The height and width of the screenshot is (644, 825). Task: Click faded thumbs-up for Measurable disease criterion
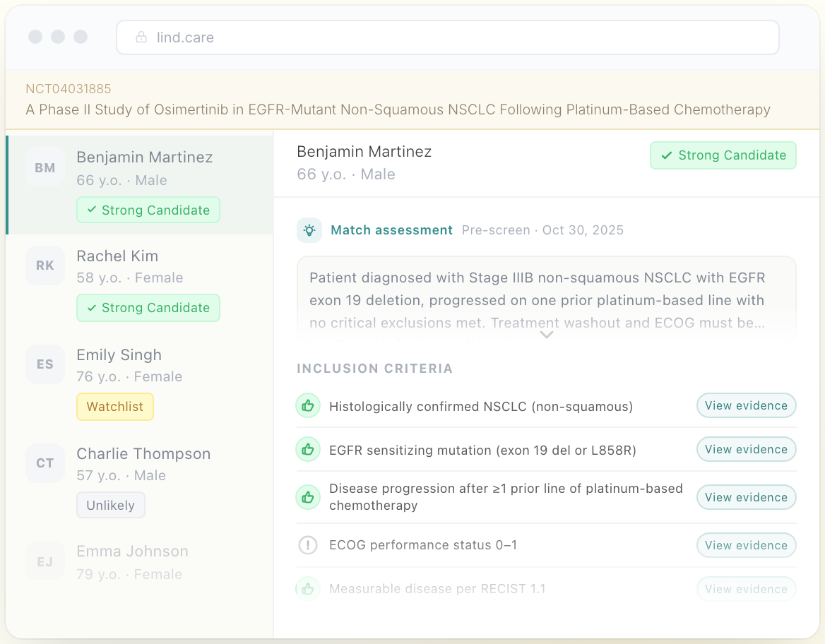[308, 588]
